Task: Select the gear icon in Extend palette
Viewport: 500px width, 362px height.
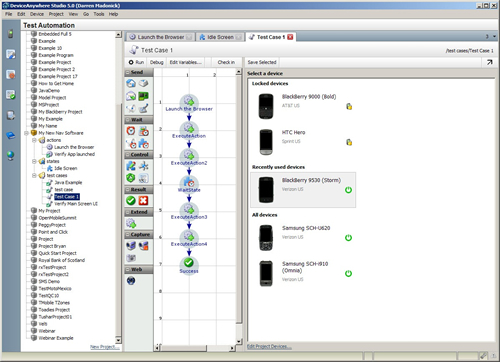Action: pyautogui.click(x=131, y=223)
